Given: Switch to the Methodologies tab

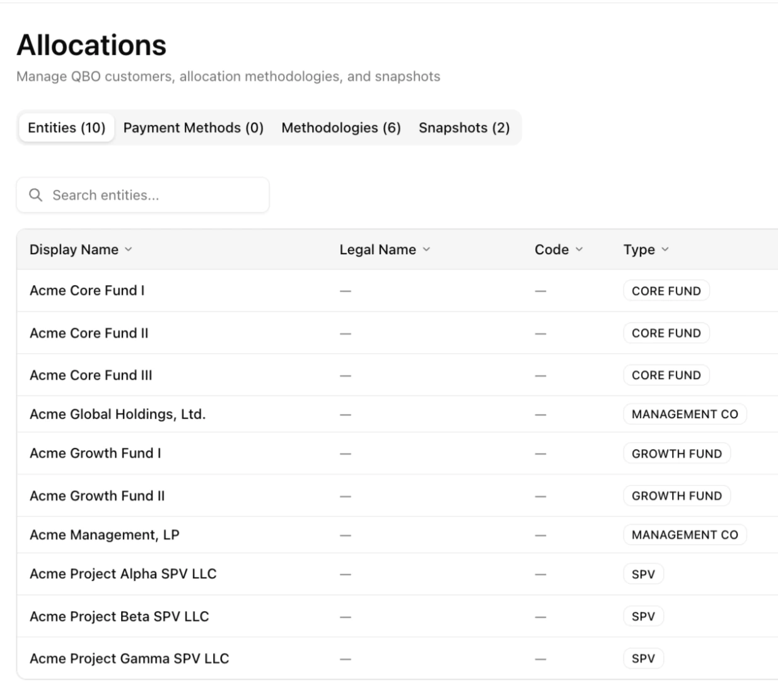Looking at the screenshot, I should click(x=340, y=127).
